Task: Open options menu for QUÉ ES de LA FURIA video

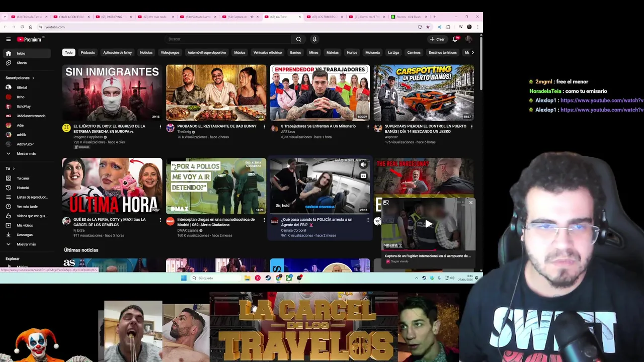Action: pos(160,220)
